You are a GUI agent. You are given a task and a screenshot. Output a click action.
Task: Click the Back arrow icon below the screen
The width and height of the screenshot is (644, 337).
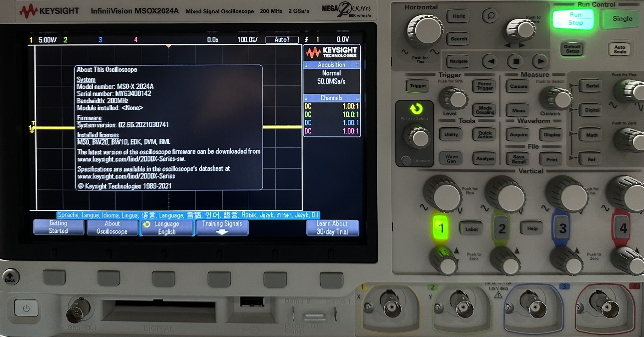(x=11, y=276)
